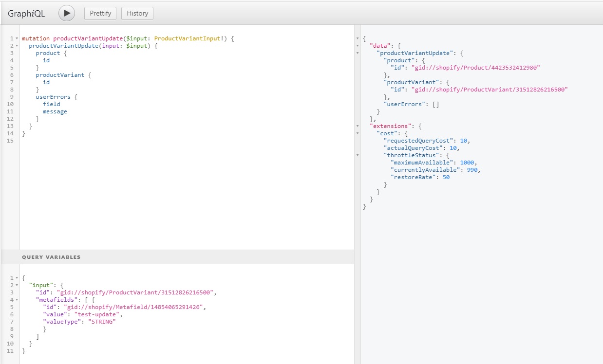Fold the "cost" object in the response

pyautogui.click(x=358, y=133)
